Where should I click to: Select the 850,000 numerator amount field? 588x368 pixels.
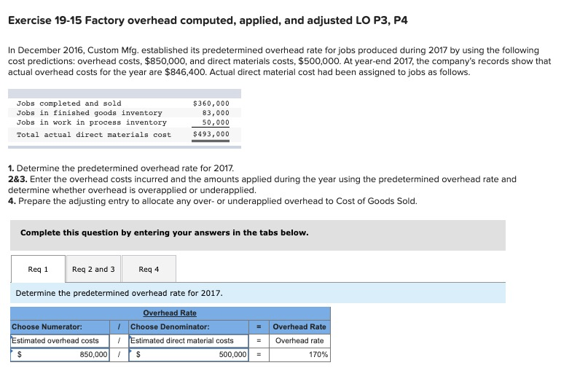[60, 354]
